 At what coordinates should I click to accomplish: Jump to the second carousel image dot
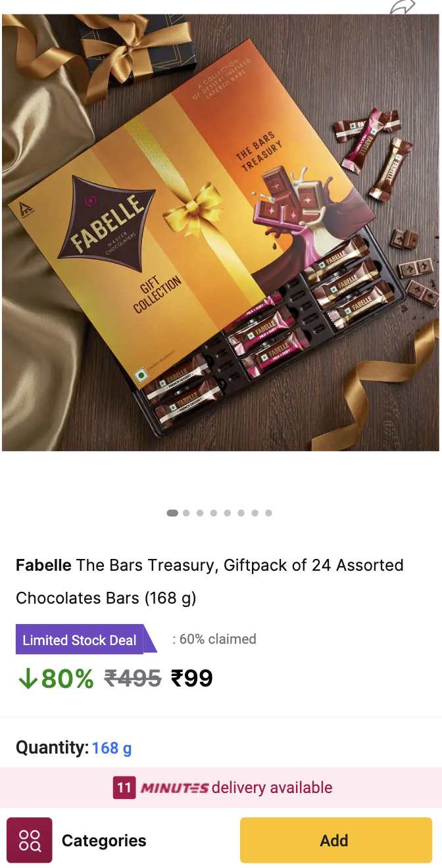(x=186, y=513)
